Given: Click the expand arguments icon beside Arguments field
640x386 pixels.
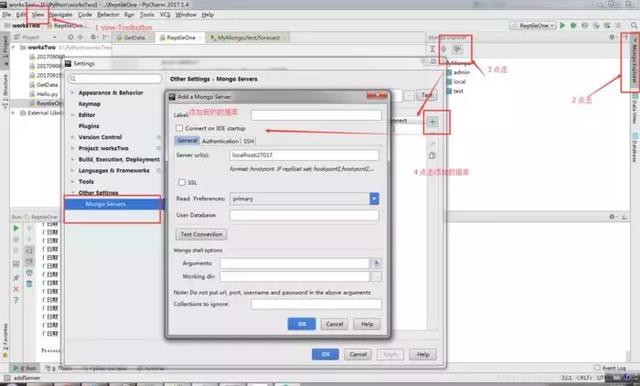Looking at the screenshot, I should (376, 264).
